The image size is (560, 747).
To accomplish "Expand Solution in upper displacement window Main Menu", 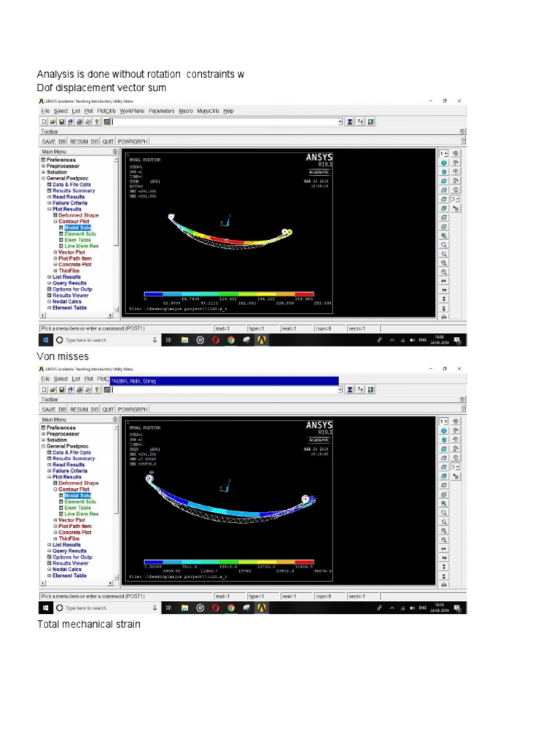I will tap(43, 172).
